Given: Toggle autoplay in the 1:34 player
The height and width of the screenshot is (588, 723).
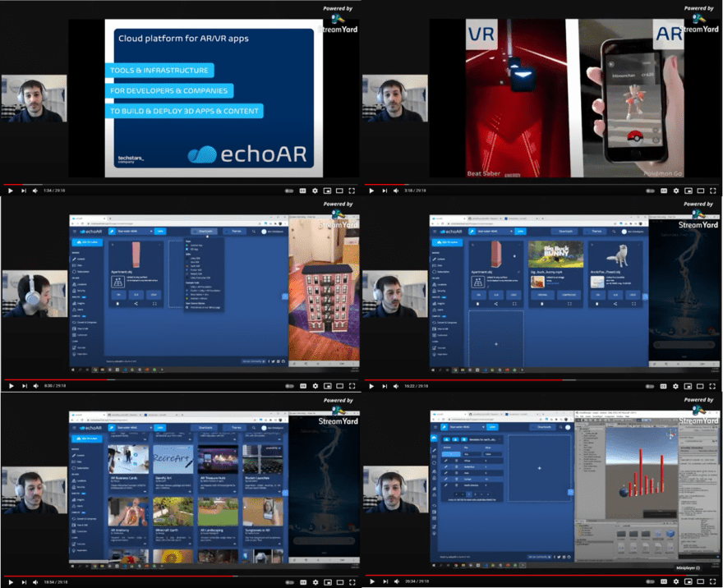Looking at the screenshot, I should pos(289,191).
